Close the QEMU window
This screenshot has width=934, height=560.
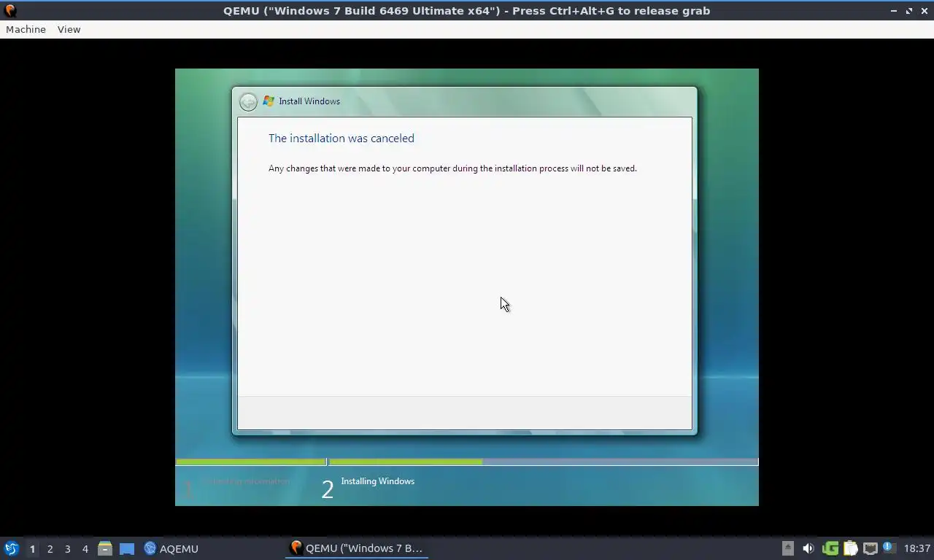pyautogui.click(x=924, y=11)
